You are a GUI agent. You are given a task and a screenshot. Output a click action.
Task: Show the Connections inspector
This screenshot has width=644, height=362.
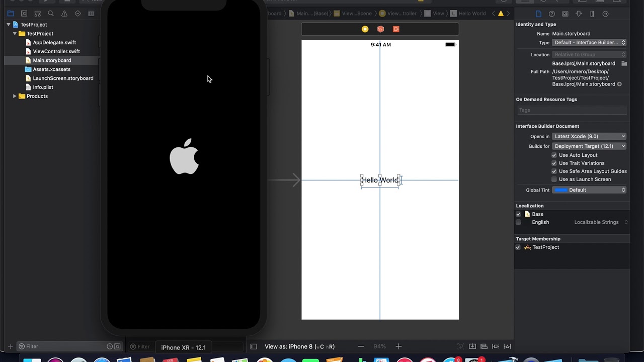(605, 14)
